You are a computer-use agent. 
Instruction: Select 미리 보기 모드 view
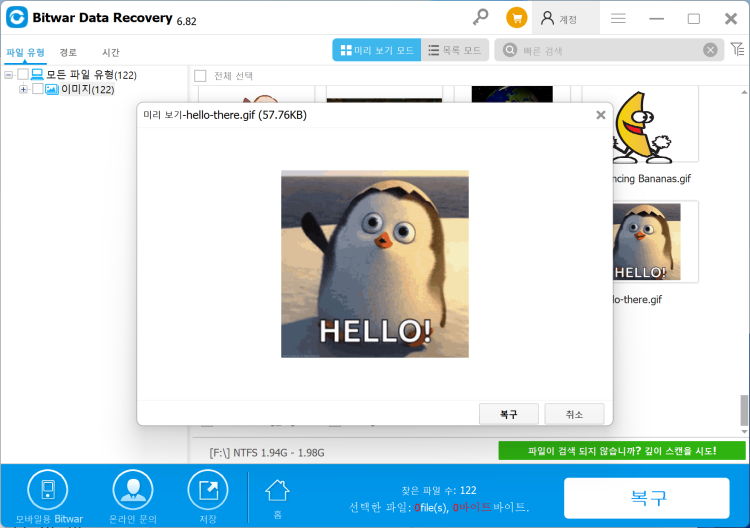[376, 50]
